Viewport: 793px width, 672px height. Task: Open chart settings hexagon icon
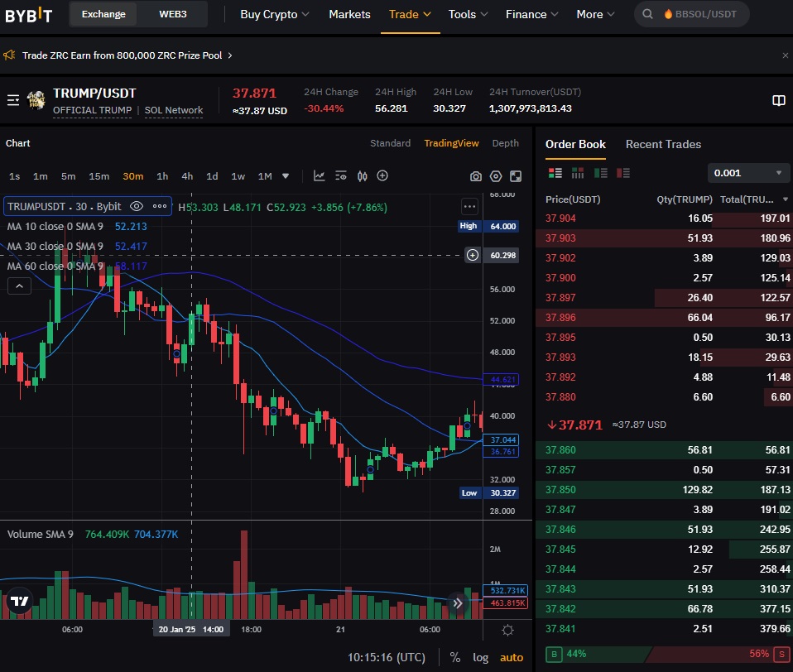point(496,176)
